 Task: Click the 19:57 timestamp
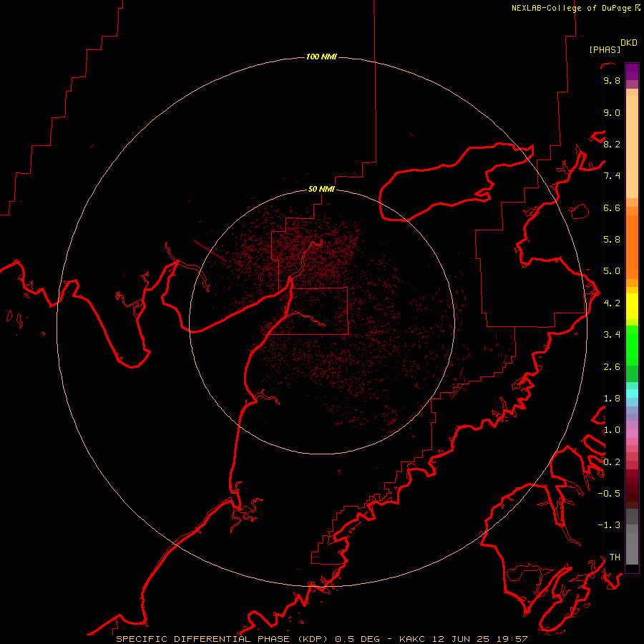tap(511, 639)
